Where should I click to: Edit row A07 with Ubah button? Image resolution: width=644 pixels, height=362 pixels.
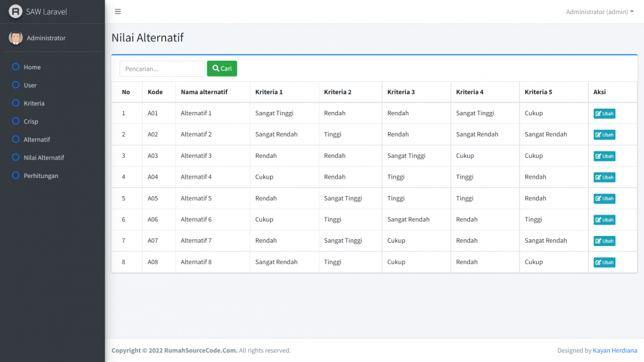pos(604,241)
